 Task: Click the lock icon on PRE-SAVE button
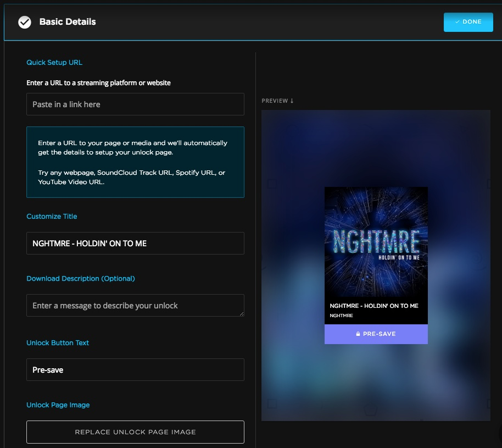click(x=358, y=334)
